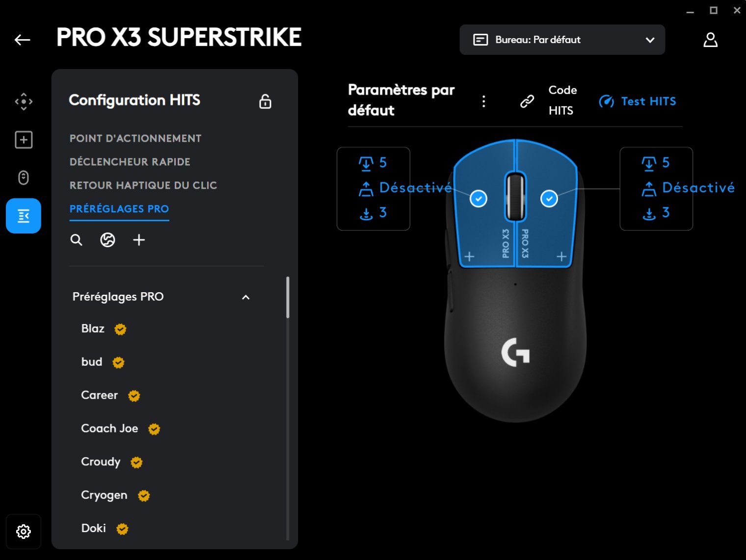
Task: Click left panel Désactivé rapid trigger value
Action: [416, 188]
